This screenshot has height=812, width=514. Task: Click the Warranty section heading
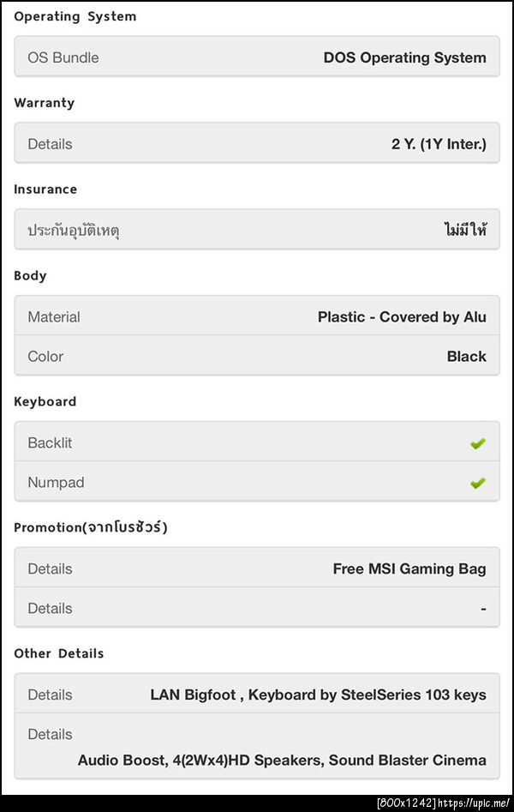[x=45, y=103]
